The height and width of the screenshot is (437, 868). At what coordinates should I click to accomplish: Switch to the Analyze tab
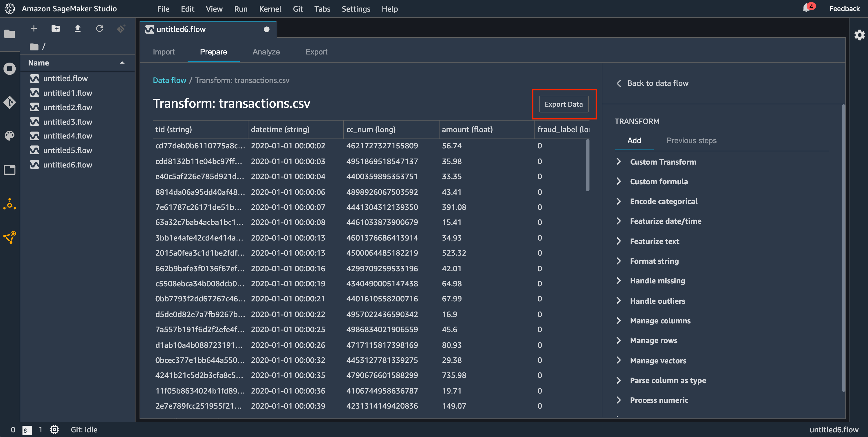[x=266, y=51]
